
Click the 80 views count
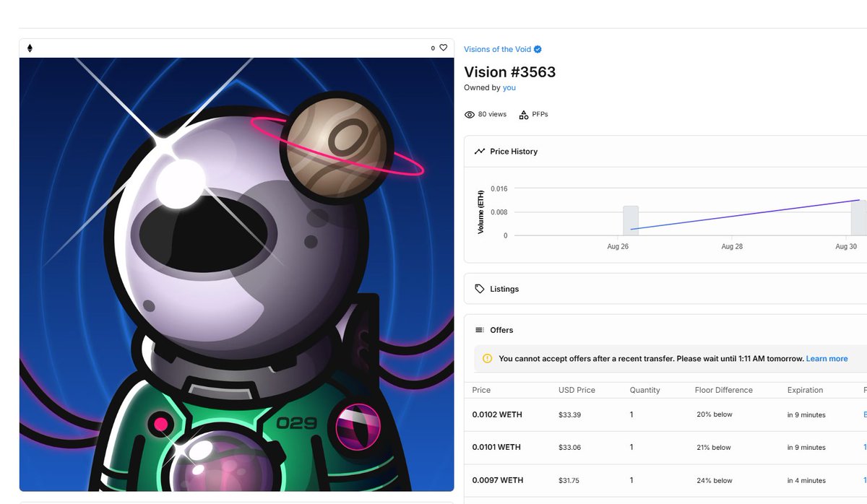[x=492, y=114]
